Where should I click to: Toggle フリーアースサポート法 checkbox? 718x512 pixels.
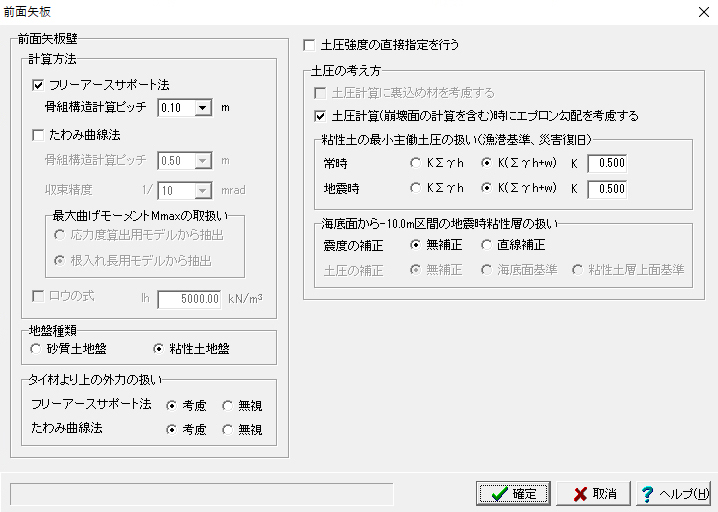(x=38, y=85)
